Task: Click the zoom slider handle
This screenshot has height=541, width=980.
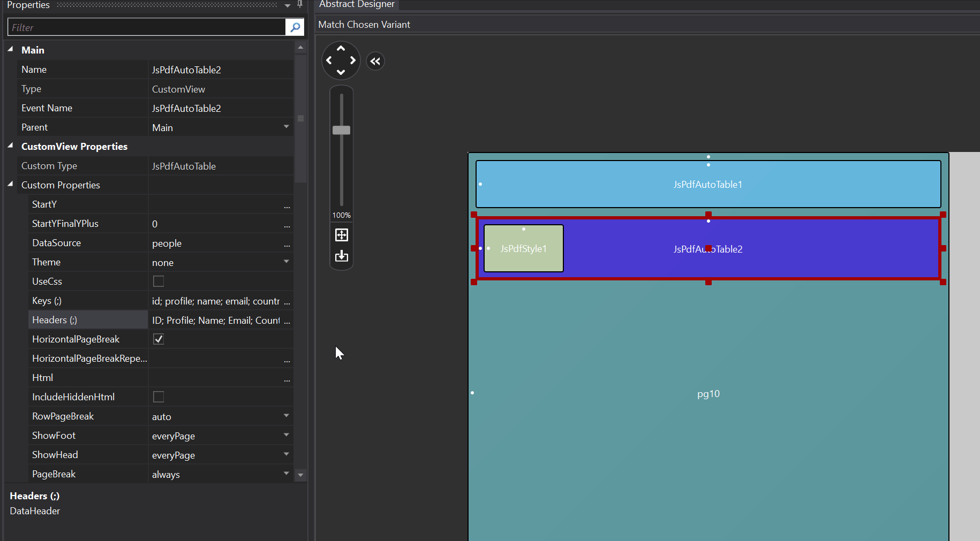Action: click(341, 130)
